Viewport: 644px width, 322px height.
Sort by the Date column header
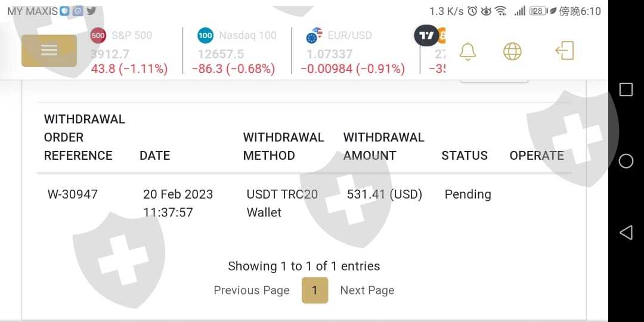[155, 156]
